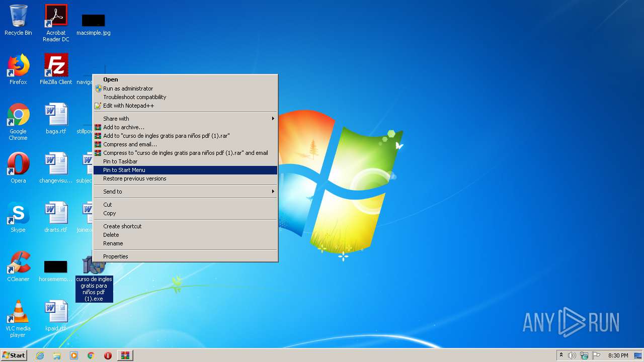Viewport: 644px width, 362px height.
Task: Launch Acrobat Reader DC from desktop
Action: point(56,23)
